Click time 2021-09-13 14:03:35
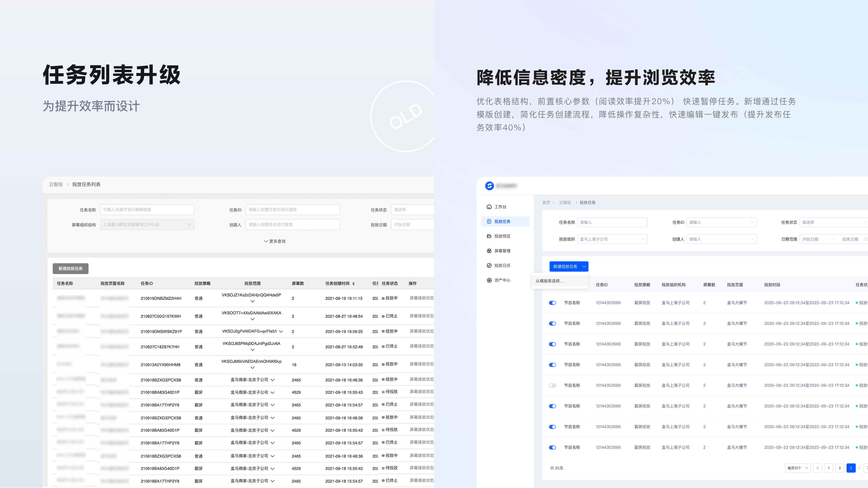 click(x=344, y=365)
